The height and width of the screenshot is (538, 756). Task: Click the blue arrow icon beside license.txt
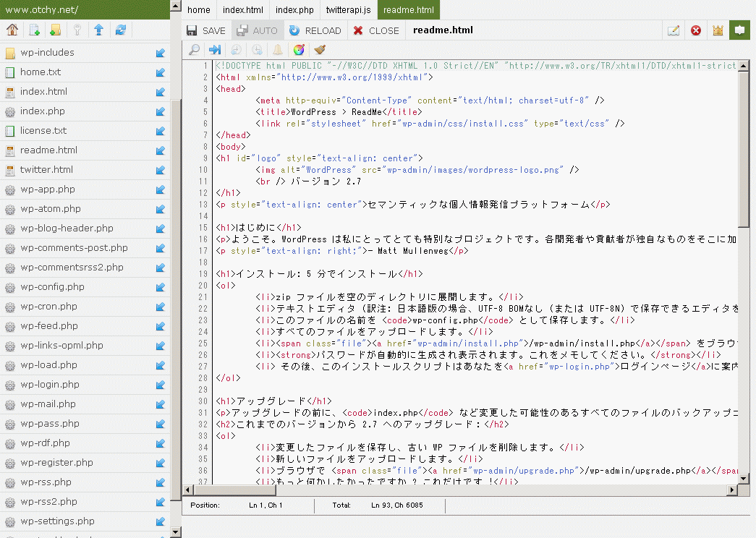click(x=161, y=131)
